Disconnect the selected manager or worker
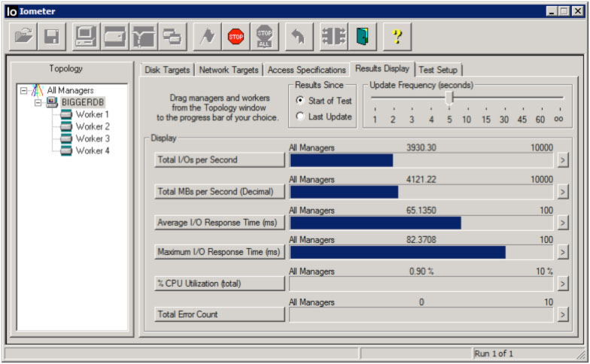 point(333,36)
